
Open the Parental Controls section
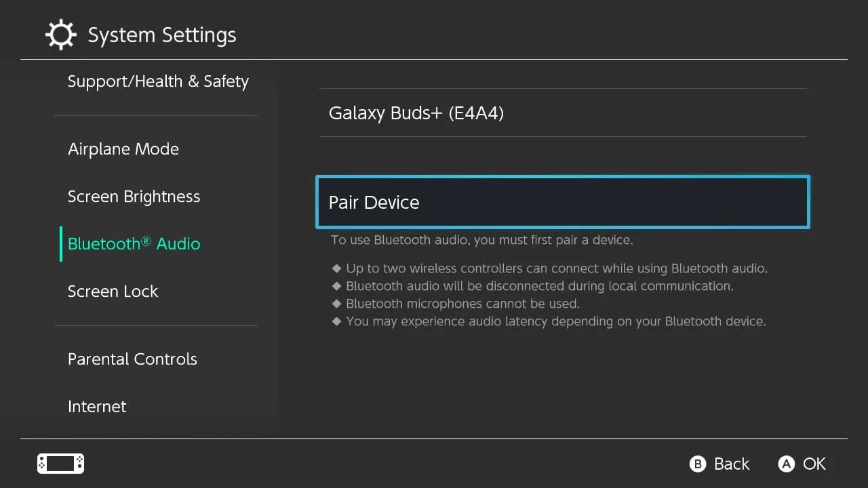[x=132, y=359]
